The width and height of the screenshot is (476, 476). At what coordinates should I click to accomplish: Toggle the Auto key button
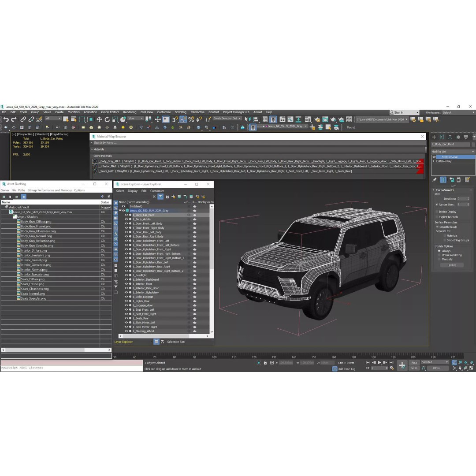(x=414, y=362)
